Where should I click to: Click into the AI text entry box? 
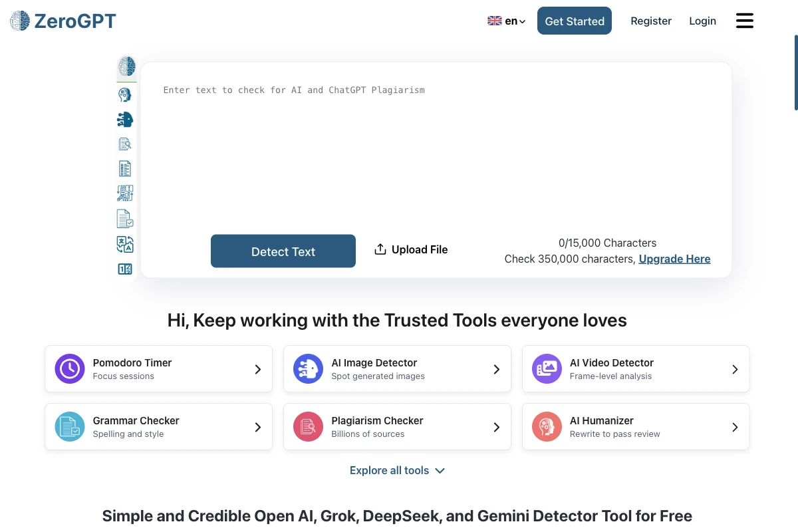coord(436,153)
